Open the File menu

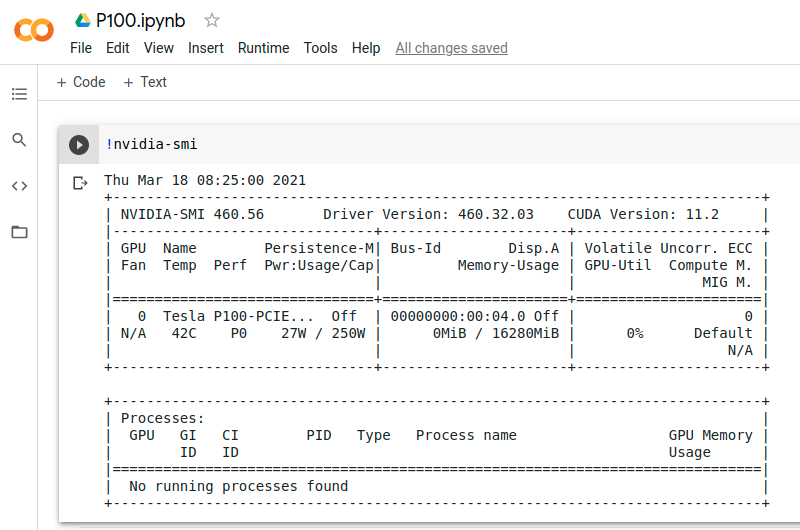click(81, 48)
